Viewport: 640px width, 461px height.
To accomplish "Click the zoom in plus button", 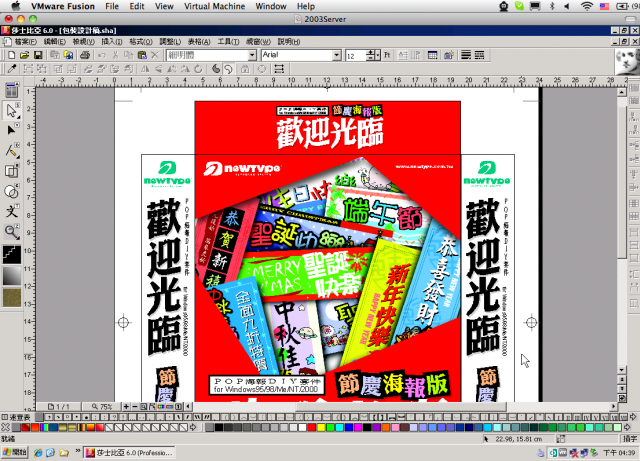I will 126,407.
